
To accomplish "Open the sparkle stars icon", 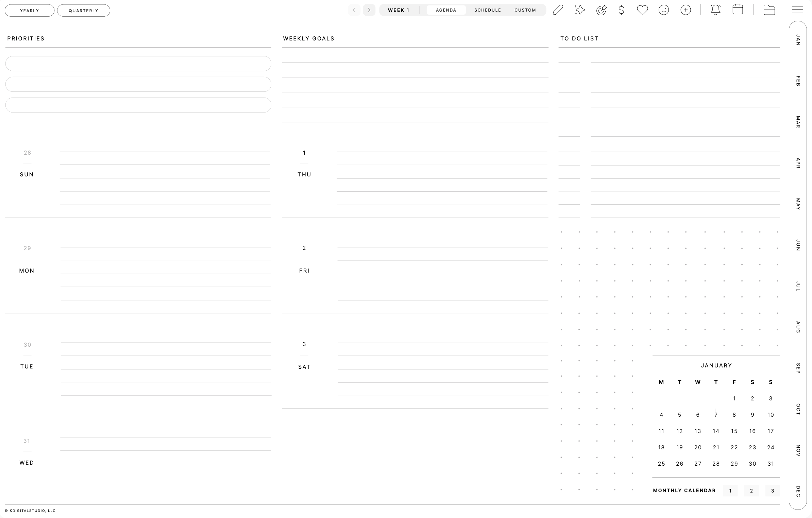I will pyautogui.click(x=579, y=10).
